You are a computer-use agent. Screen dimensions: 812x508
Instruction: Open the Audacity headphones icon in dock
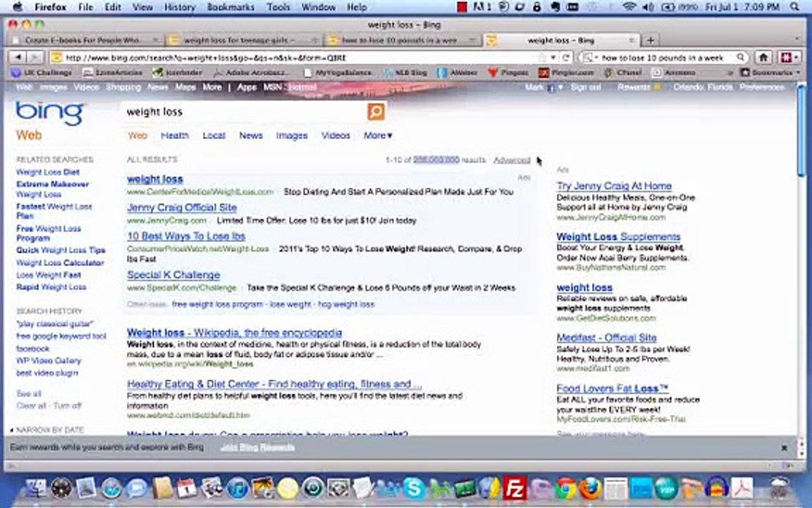717,488
